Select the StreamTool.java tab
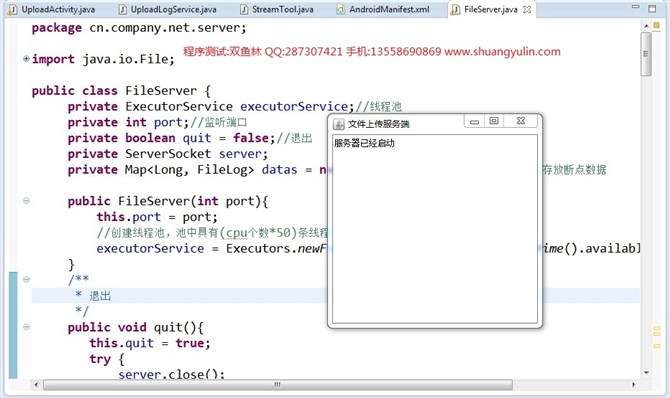670x398 pixels. click(x=277, y=9)
